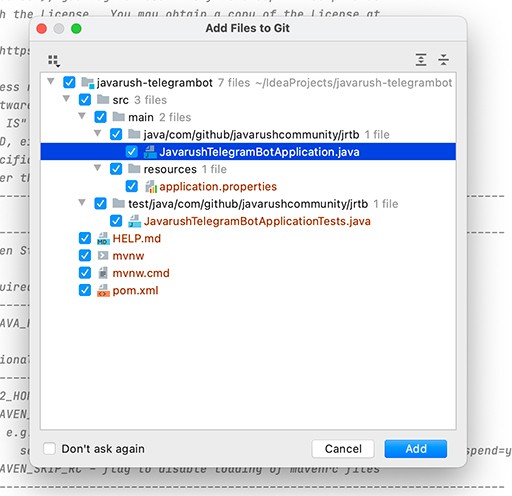Uncheck the test/java folder checkbox
Viewport: 512px width, 496px height.
click(x=100, y=204)
